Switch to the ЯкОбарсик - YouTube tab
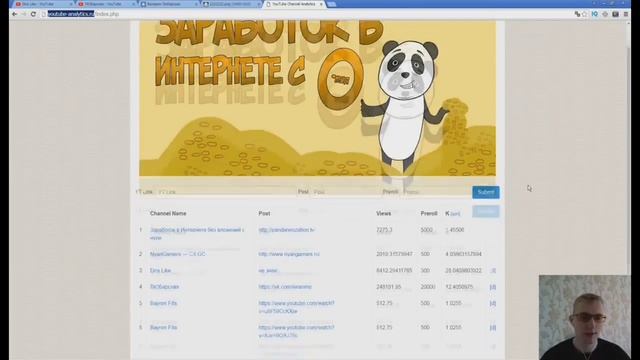 tap(104, 4)
